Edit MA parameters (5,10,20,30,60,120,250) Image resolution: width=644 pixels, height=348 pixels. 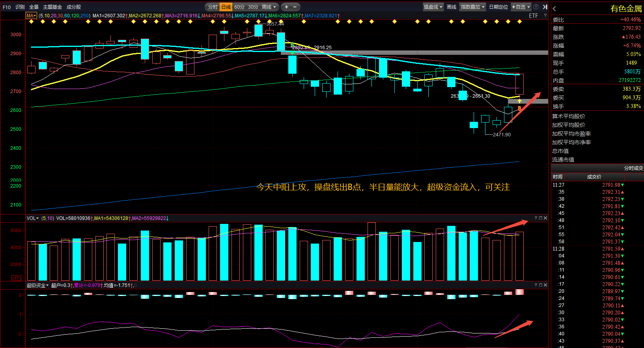[65, 16]
